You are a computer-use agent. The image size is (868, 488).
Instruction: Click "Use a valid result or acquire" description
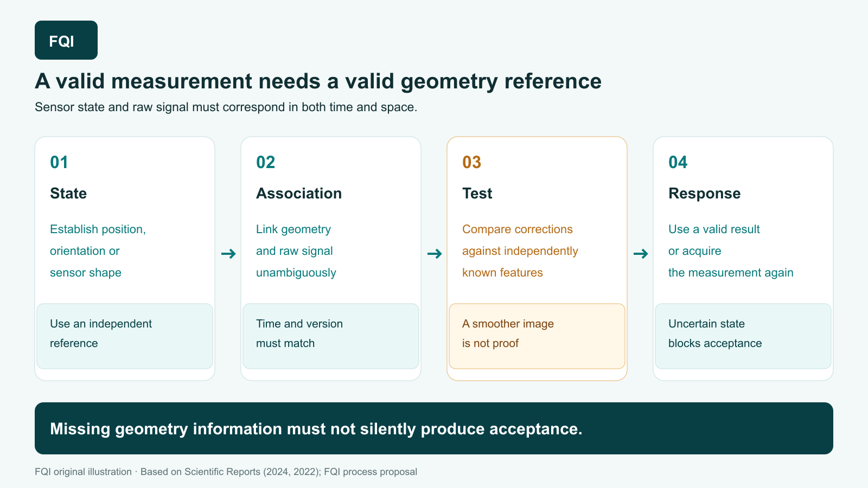point(731,251)
